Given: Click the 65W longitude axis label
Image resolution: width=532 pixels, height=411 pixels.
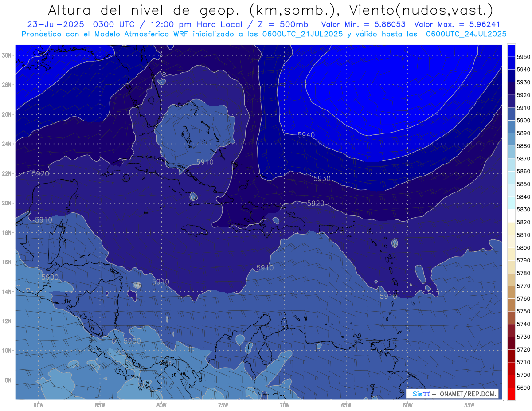Looking at the screenshot, I should [346, 405].
